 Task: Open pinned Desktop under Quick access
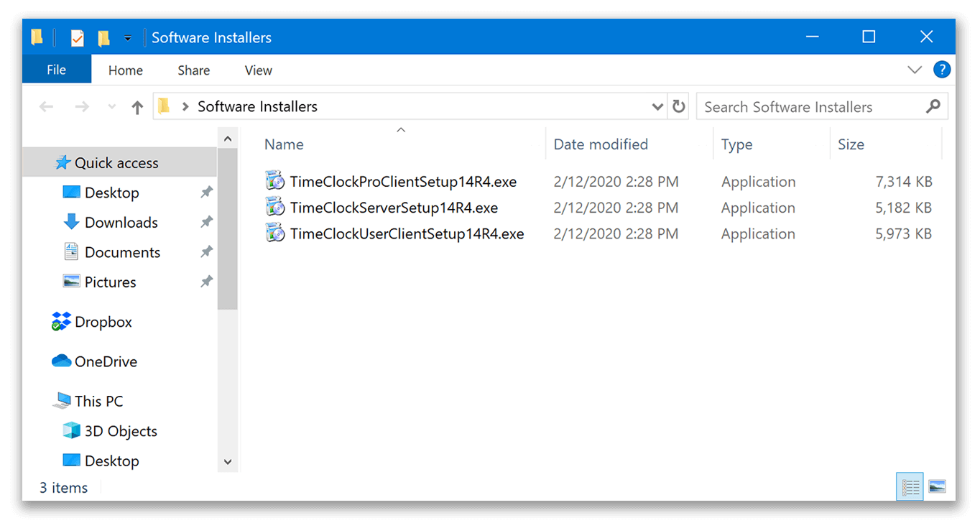tap(111, 193)
